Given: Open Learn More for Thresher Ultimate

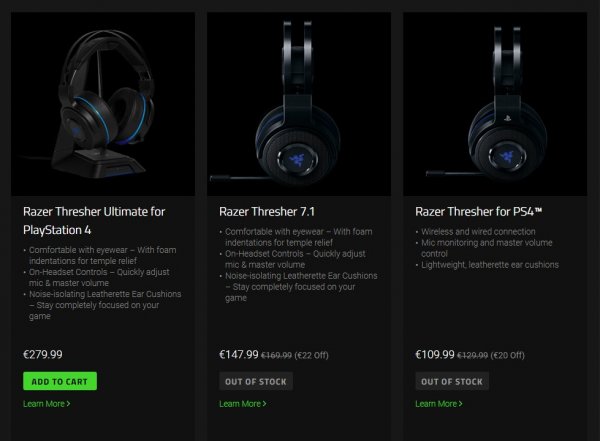Looking at the screenshot, I should pyautogui.click(x=46, y=403).
